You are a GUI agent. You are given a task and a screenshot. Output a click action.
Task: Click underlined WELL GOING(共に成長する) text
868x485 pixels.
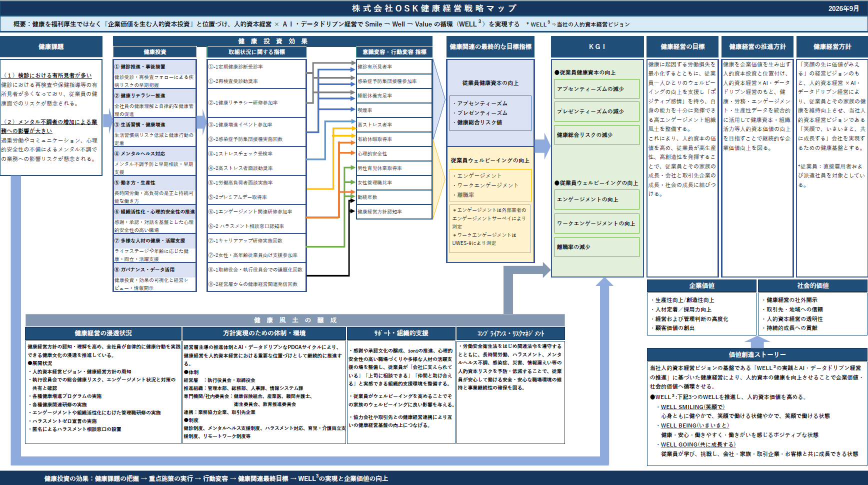(698, 444)
